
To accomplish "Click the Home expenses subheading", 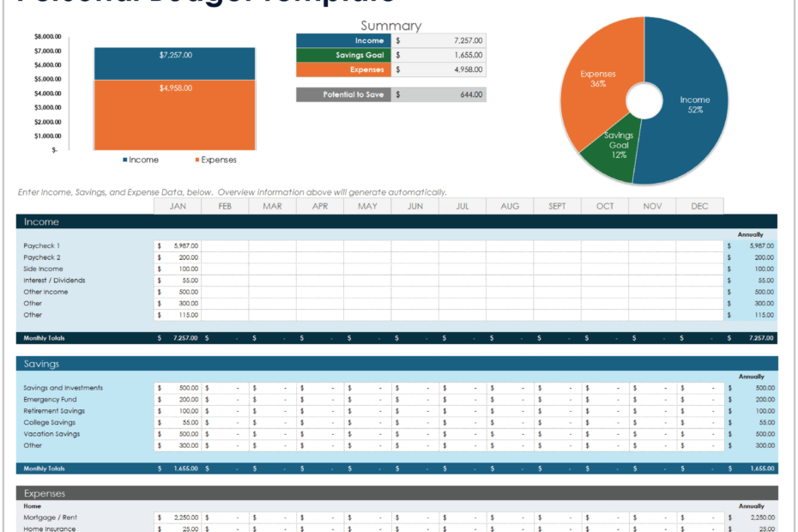I will pos(32,506).
